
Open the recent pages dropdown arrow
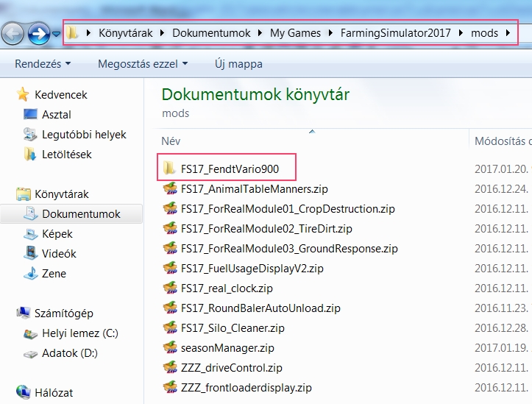(57, 34)
